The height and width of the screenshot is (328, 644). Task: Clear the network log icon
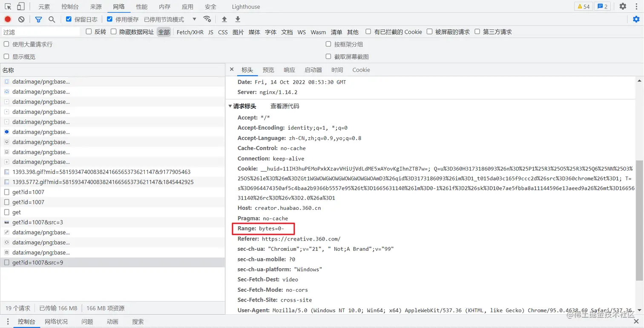(21, 19)
